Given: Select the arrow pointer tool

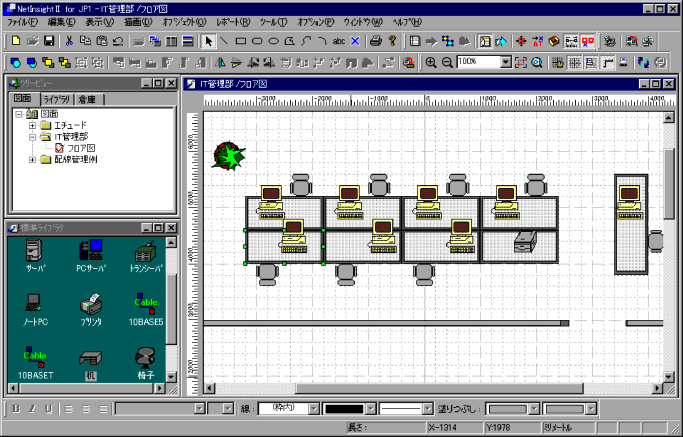Looking at the screenshot, I should 209,41.
